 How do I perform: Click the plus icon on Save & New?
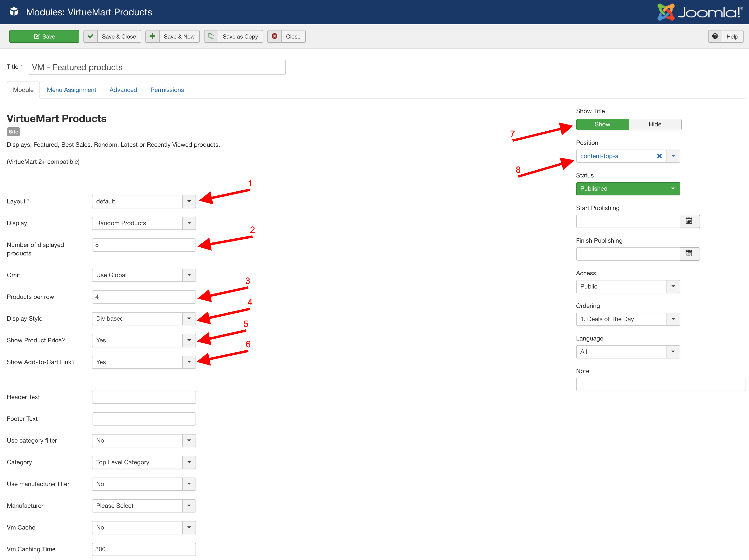point(152,36)
